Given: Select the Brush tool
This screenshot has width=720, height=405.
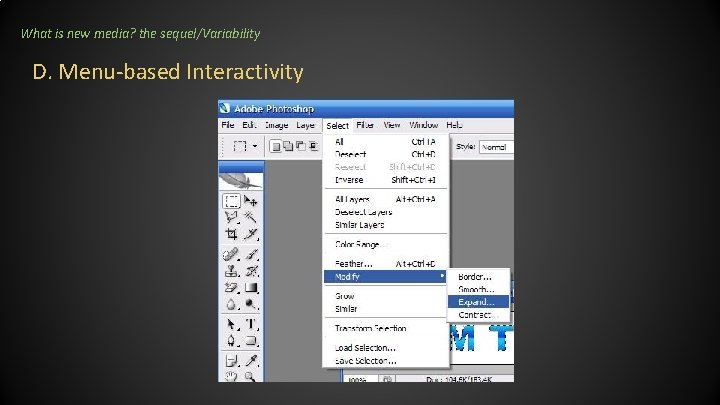Looking at the screenshot, I should [251, 254].
